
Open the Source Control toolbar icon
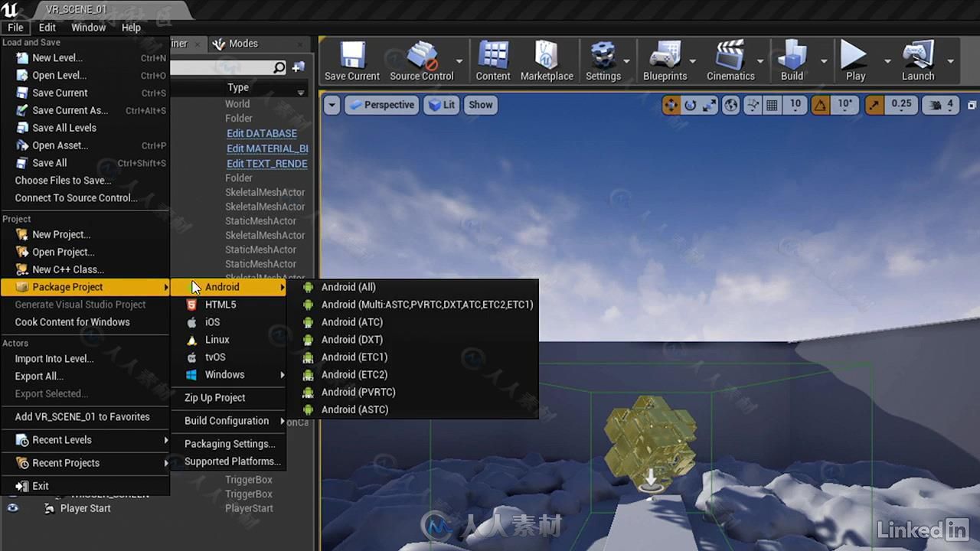[421, 56]
